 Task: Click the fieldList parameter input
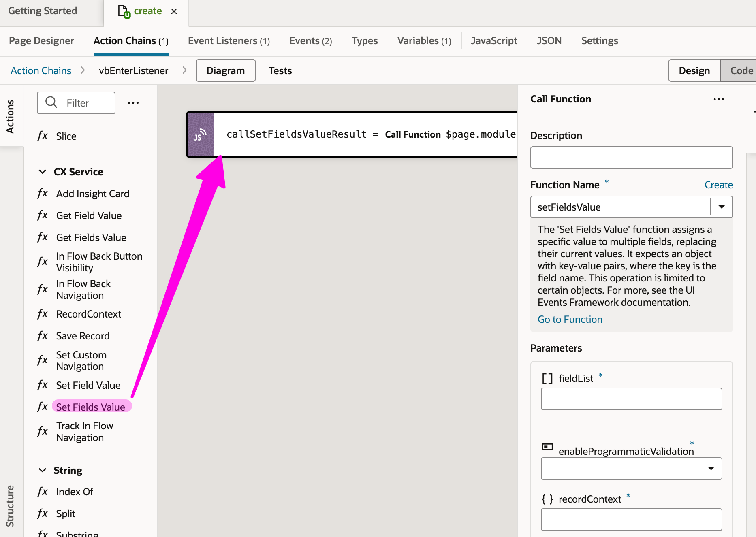(631, 399)
